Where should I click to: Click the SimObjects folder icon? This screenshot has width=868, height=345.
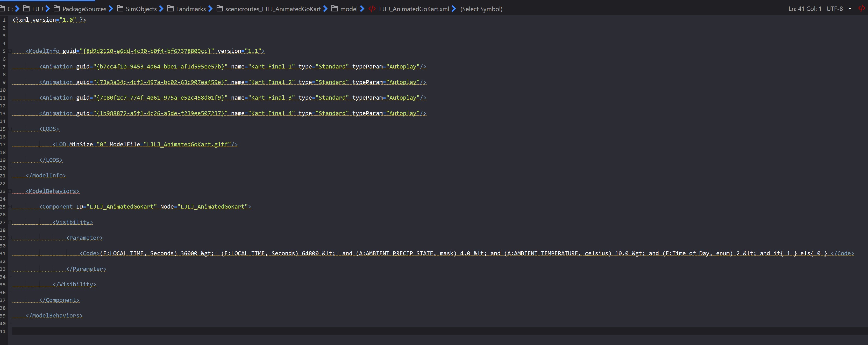120,9
